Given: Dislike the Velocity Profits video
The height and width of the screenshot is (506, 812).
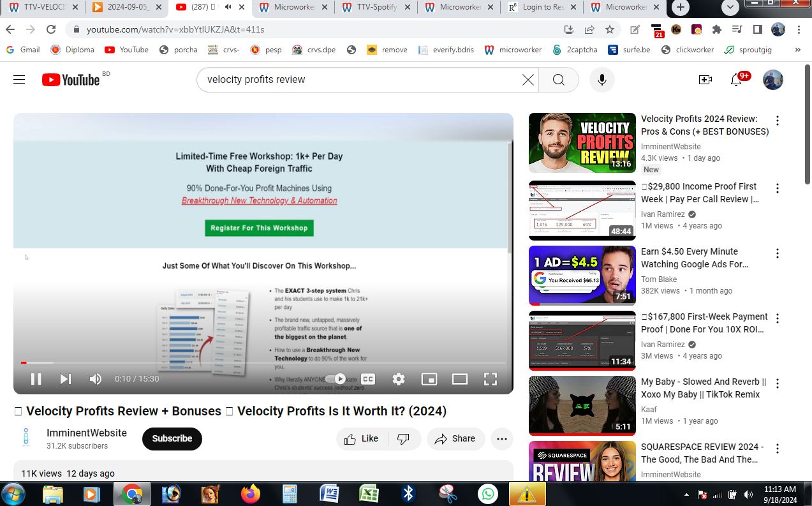Looking at the screenshot, I should click(x=404, y=439).
